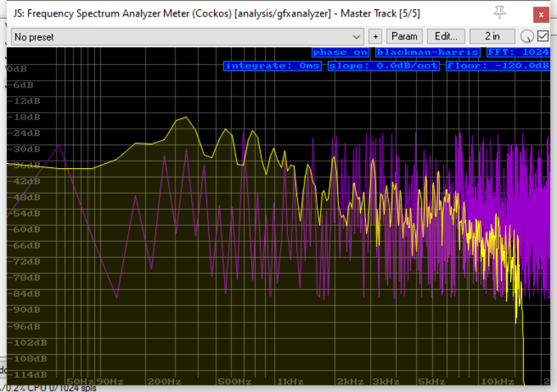Image resolution: width=557 pixels, height=392 pixels.
Task: Click the -60dB axis label
Action: pyautogui.click(x=24, y=230)
